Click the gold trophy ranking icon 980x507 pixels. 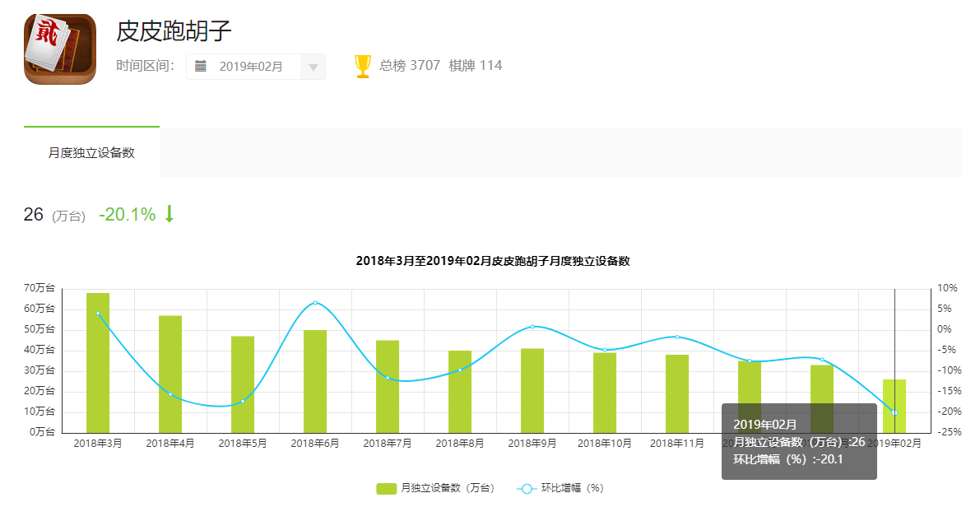pyautogui.click(x=363, y=66)
